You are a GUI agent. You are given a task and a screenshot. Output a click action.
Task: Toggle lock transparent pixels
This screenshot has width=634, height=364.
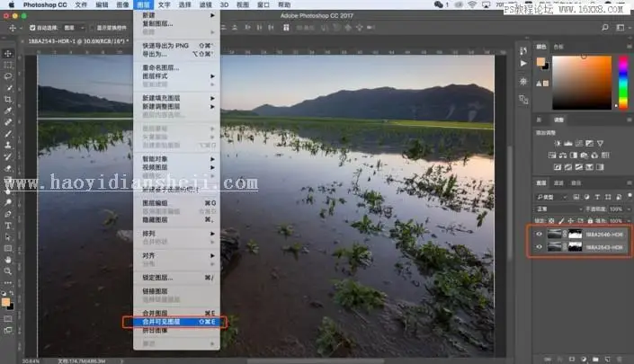point(551,221)
